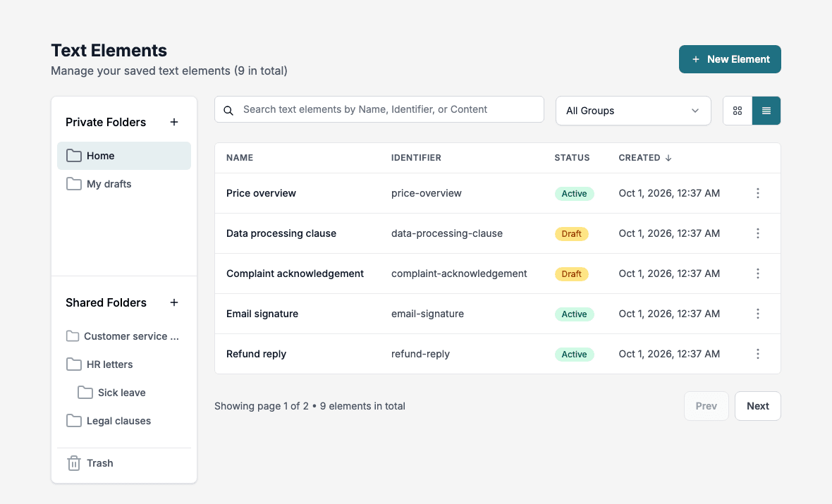Open the Legal clauses folder

[x=124, y=421]
